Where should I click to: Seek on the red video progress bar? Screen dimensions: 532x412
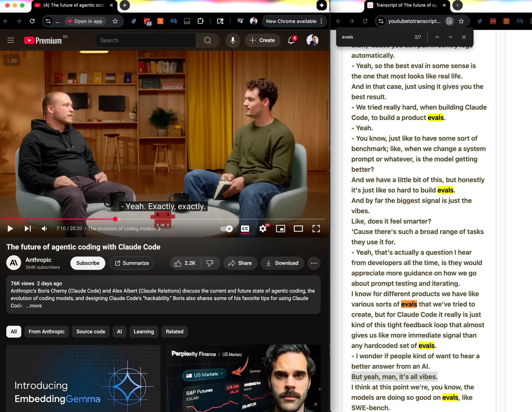pos(163,219)
